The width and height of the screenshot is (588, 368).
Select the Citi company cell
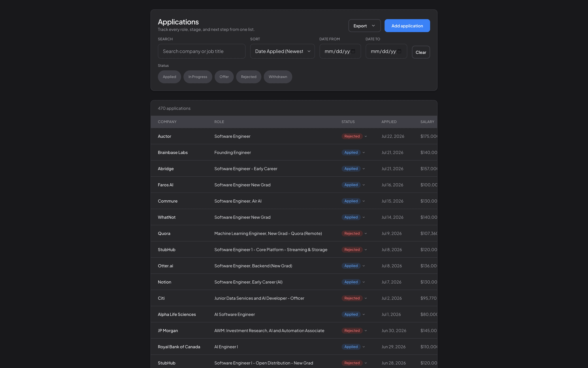(x=161, y=298)
